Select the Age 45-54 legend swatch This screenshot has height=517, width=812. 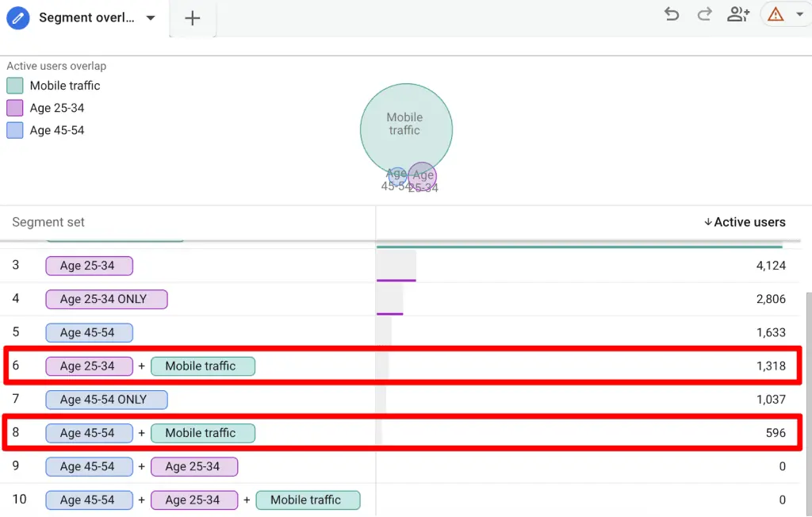pos(15,129)
